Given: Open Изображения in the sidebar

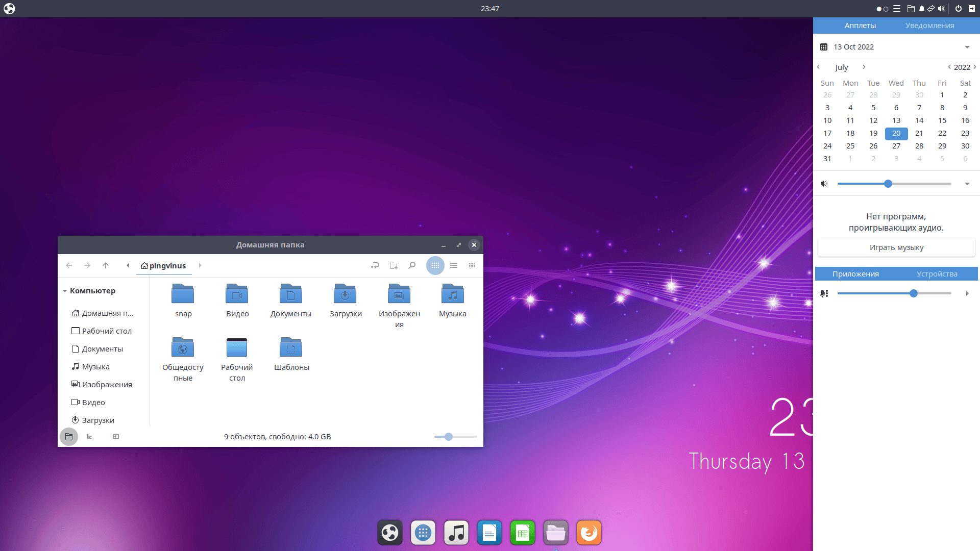Looking at the screenshot, I should coord(107,385).
